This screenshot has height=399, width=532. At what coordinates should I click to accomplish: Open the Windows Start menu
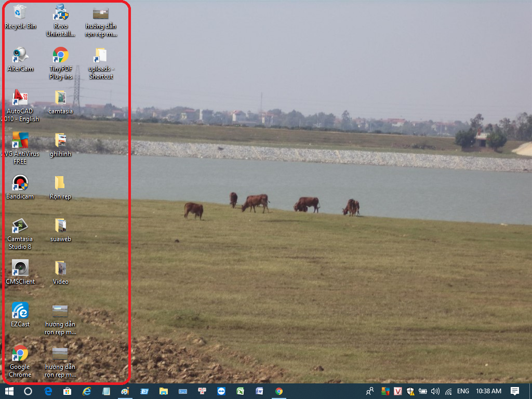pos(9,391)
